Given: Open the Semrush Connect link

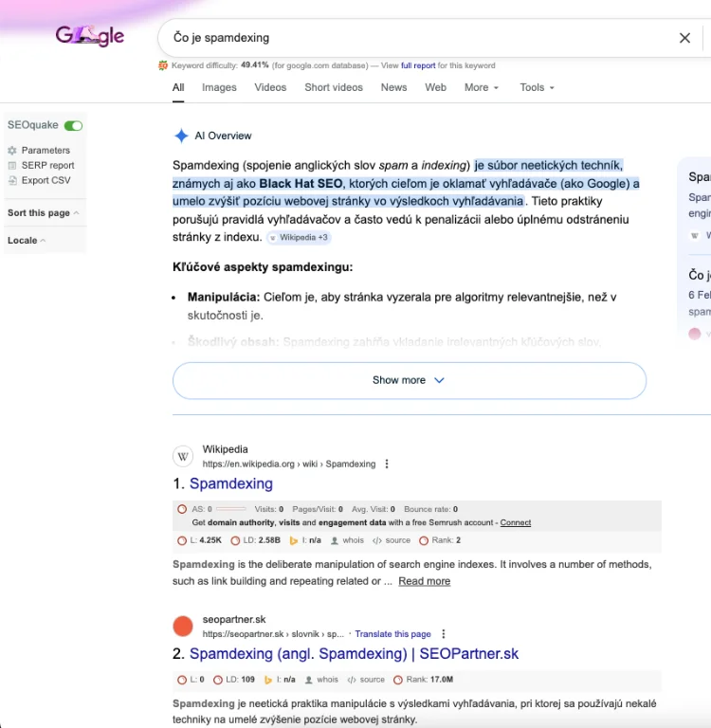Looking at the screenshot, I should coord(516,522).
